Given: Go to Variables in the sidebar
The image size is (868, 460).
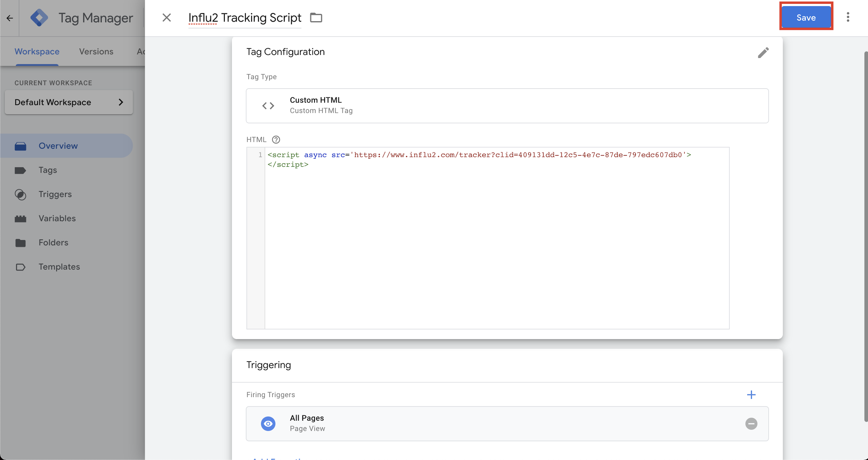Looking at the screenshot, I should pyautogui.click(x=57, y=218).
